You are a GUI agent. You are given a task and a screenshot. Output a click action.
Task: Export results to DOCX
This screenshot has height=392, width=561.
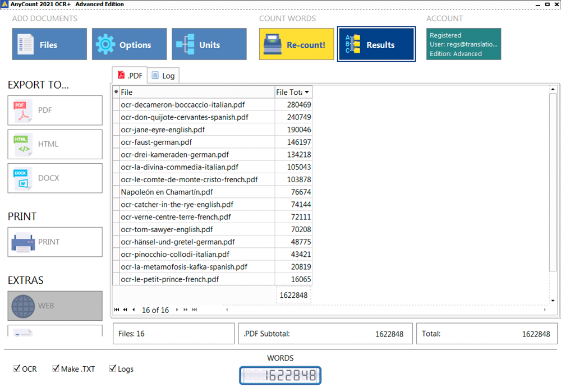coord(55,178)
